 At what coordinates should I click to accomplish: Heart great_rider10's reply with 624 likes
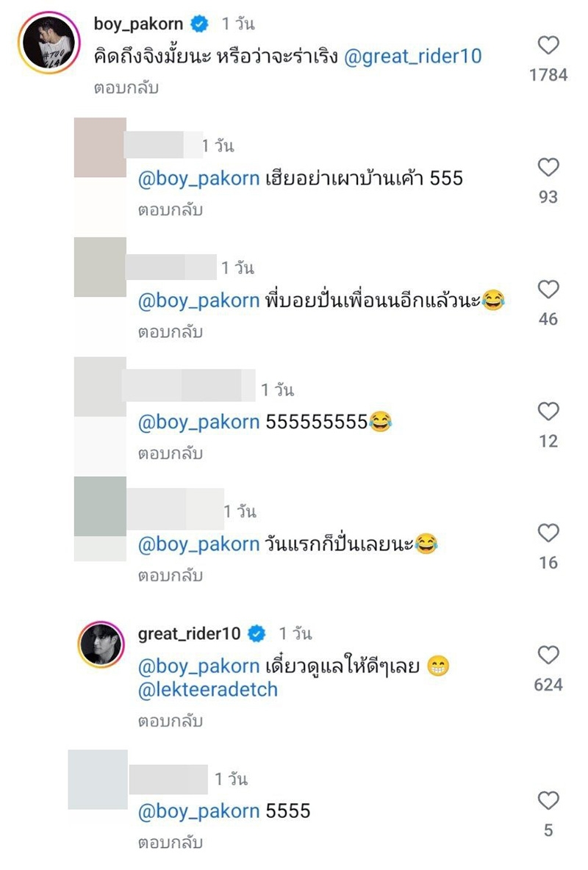(548, 655)
